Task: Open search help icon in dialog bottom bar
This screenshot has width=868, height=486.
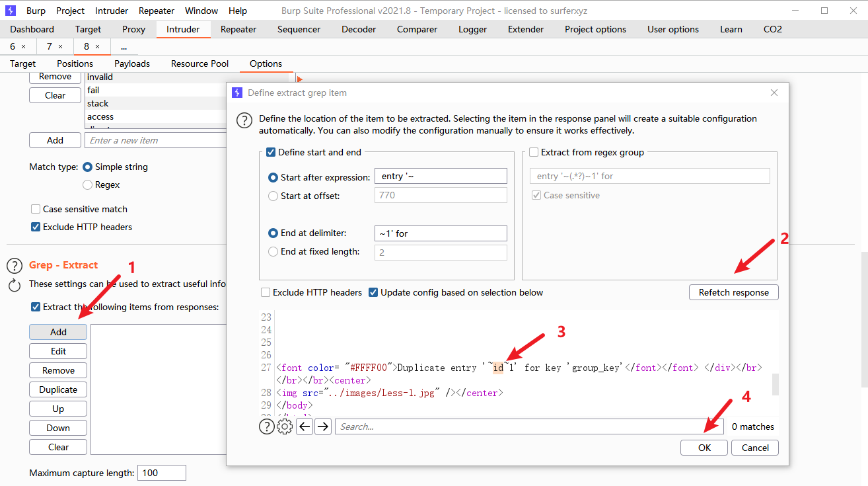Action: (x=266, y=426)
